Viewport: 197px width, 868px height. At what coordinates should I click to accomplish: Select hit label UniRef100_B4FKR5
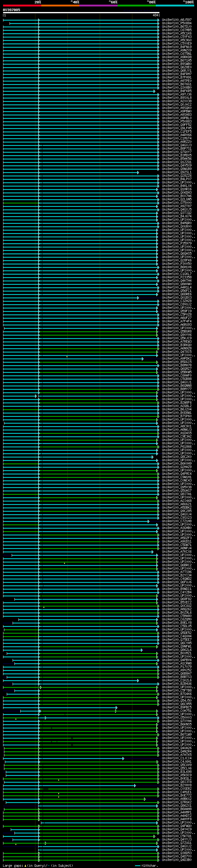tap(177, 91)
